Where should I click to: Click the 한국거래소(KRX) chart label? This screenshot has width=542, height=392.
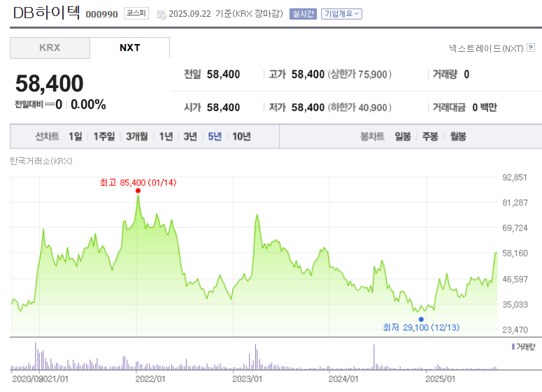[41, 161]
